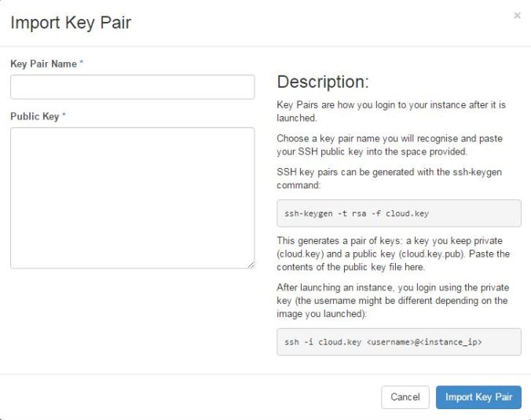Screen dimensions: 531x420
Task: Click the 'SSH key pairs can be generated' text
Action: pos(389,178)
